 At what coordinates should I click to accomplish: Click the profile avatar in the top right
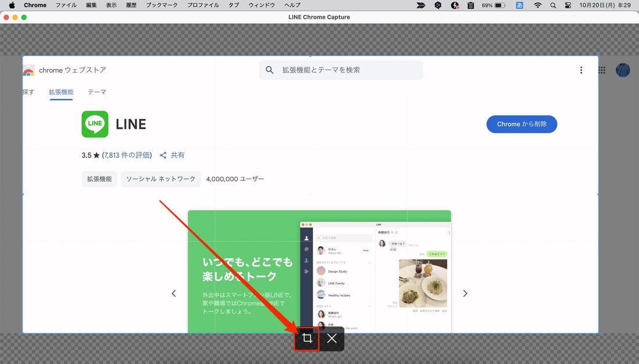[x=622, y=70]
